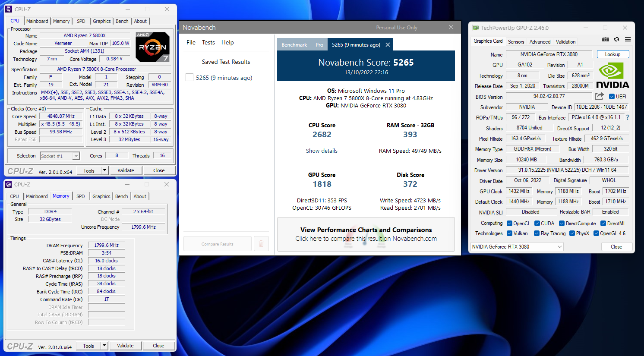Click the BIOS Version share icon in GPU-Z
The image size is (644, 356).
599,96
